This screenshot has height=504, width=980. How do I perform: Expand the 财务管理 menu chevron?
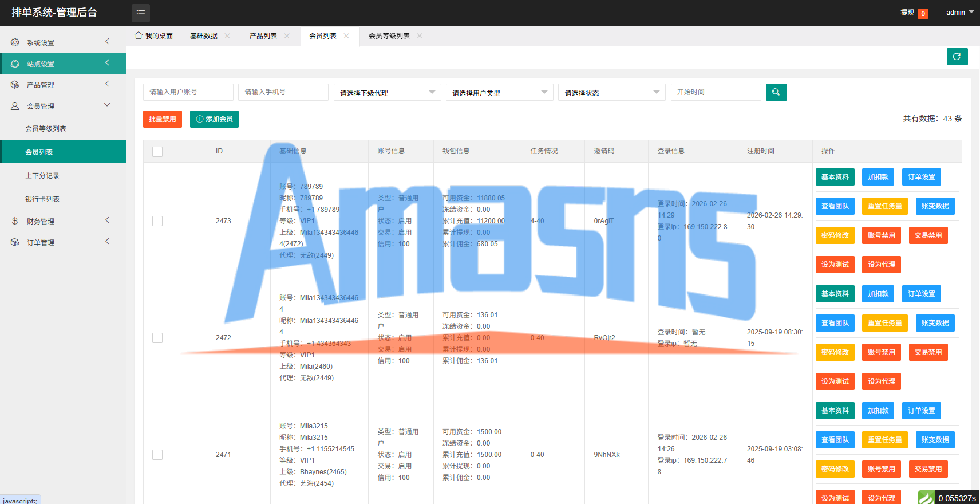[107, 220]
